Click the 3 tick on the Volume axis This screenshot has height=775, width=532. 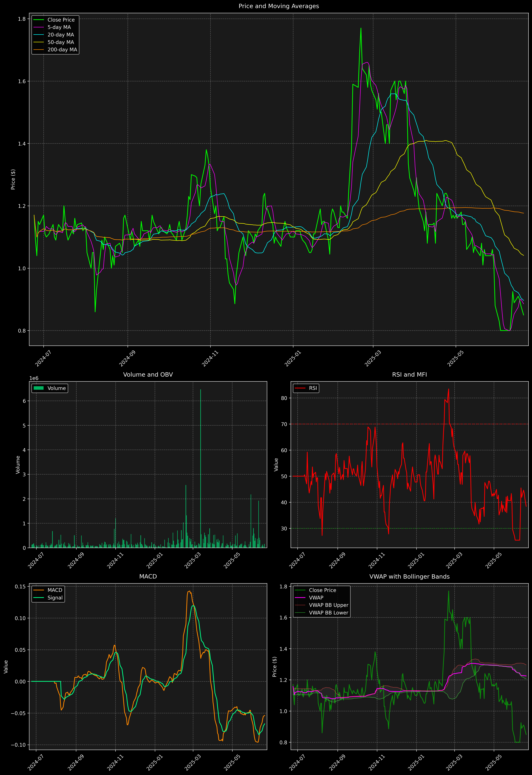point(24,475)
